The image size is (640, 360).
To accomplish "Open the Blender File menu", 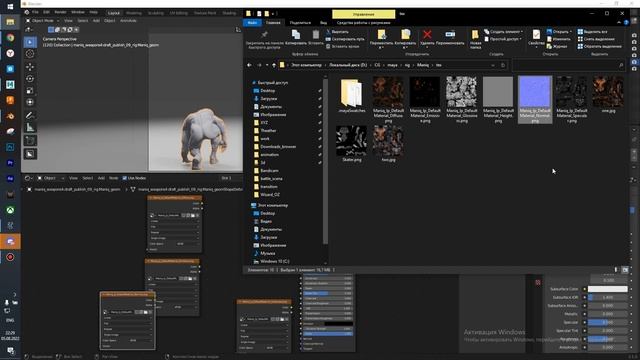I will (36, 13).
